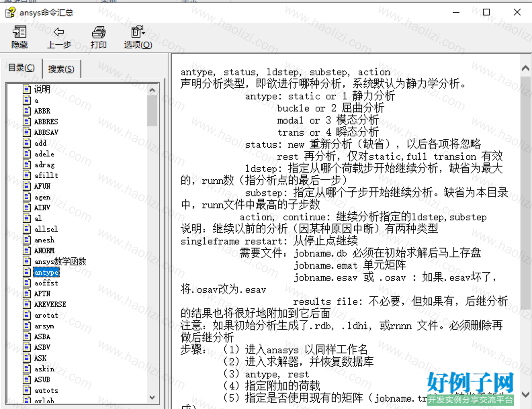The image size is (532, 409).
Task: Select the agen topic
Action: 42,197
